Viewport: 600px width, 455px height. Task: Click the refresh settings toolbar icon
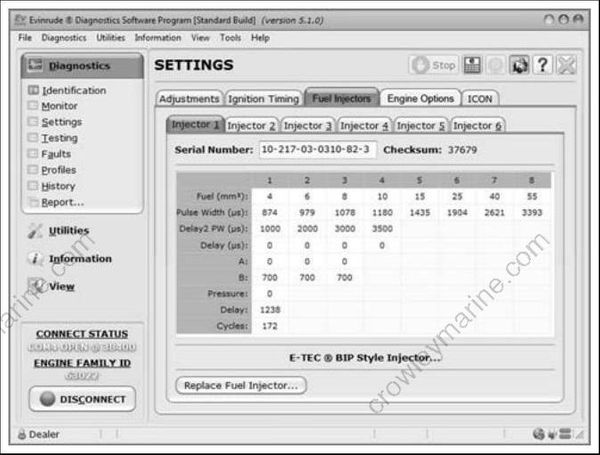(x=519, y=65)
